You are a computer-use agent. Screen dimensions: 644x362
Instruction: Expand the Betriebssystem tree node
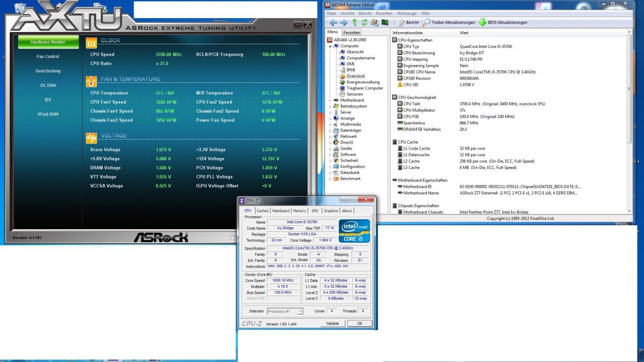click(x=330, y=107)
